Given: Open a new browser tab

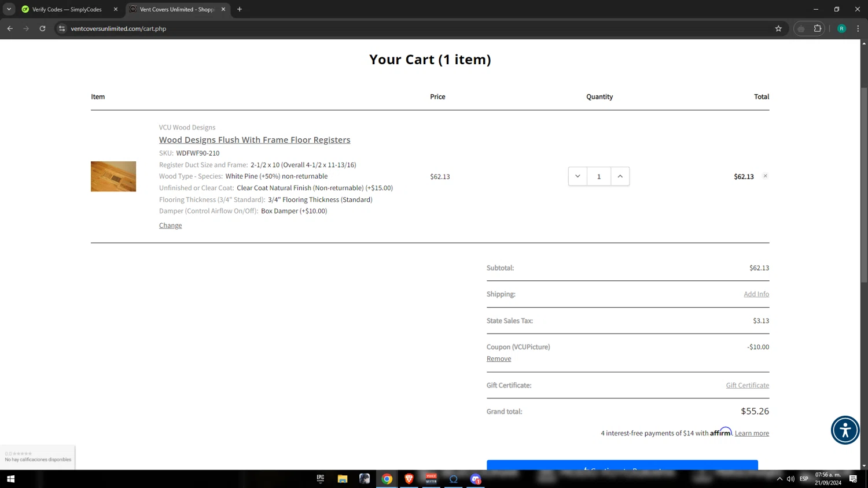Looking at the screenshot, I should coord(240,9).
